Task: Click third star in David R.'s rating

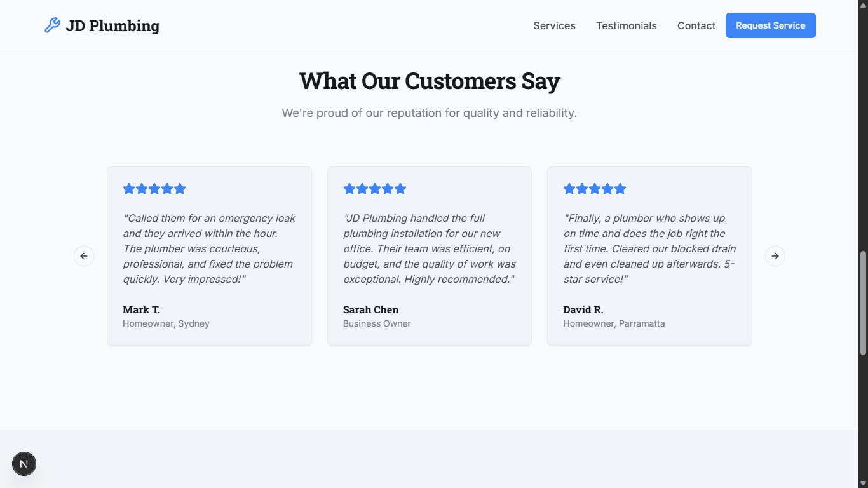Action: click(x=595, y=189)
